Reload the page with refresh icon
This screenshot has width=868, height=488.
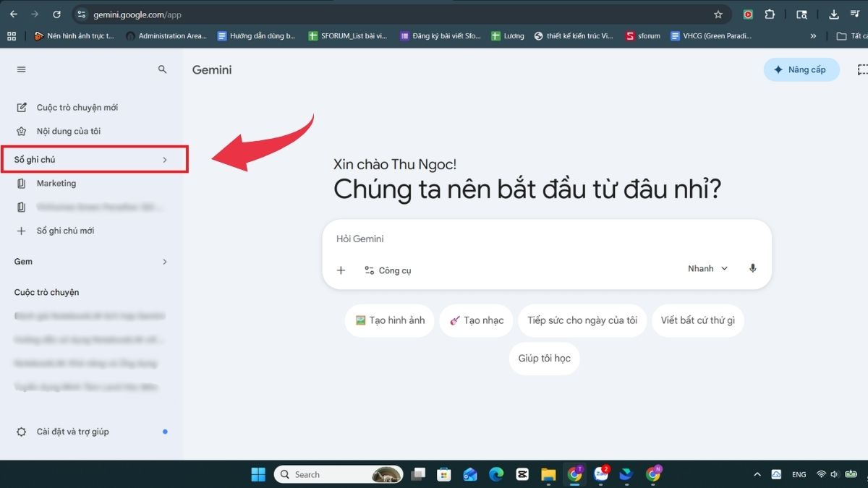tap(57, 14)
